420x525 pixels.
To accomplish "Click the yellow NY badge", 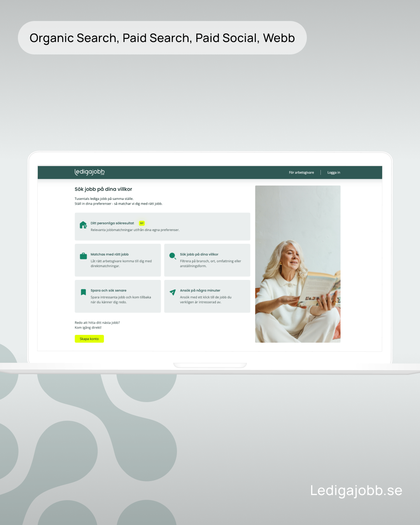I will [x=142, y=223].
